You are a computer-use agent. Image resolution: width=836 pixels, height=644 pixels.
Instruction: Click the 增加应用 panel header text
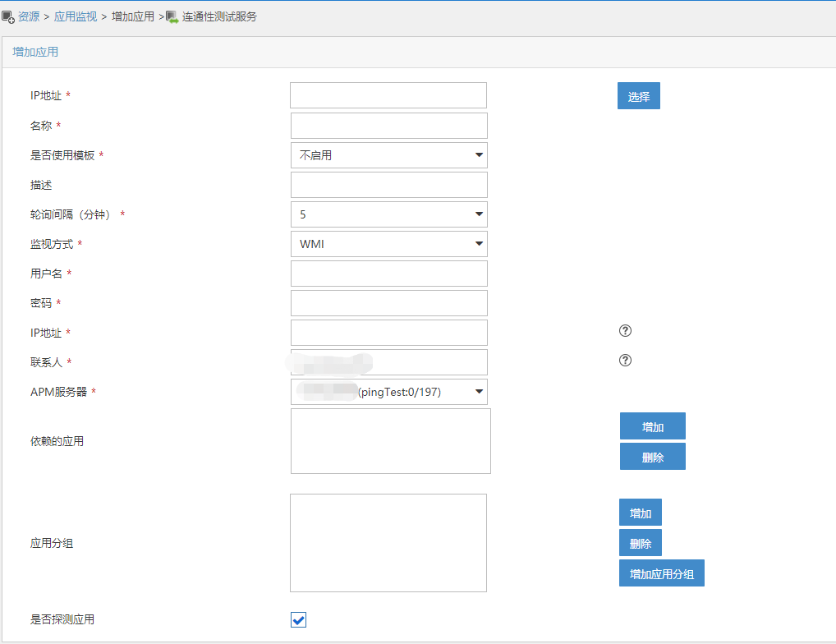click(35, 52)
